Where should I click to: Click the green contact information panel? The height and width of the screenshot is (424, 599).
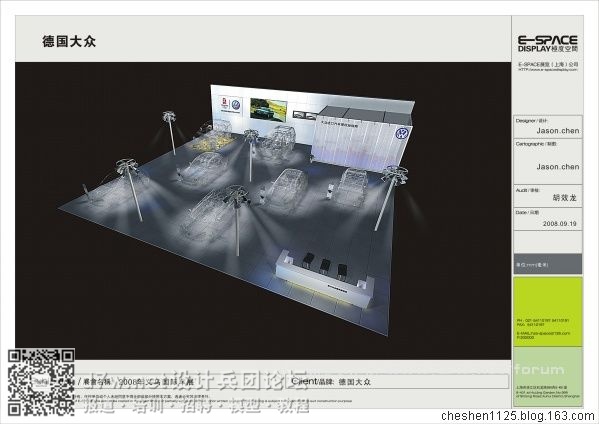pos(548,311)
